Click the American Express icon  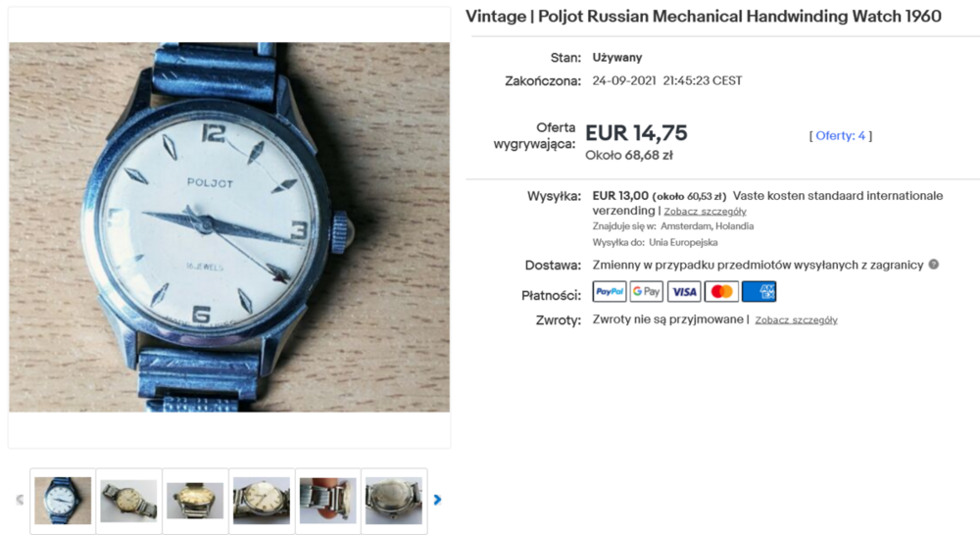[x=759, y=291]
